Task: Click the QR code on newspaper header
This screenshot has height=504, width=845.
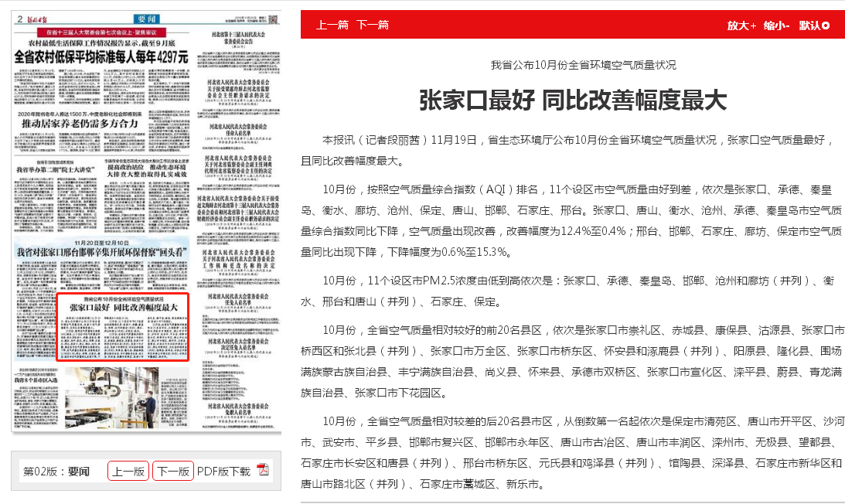Action: click(272, 19)
